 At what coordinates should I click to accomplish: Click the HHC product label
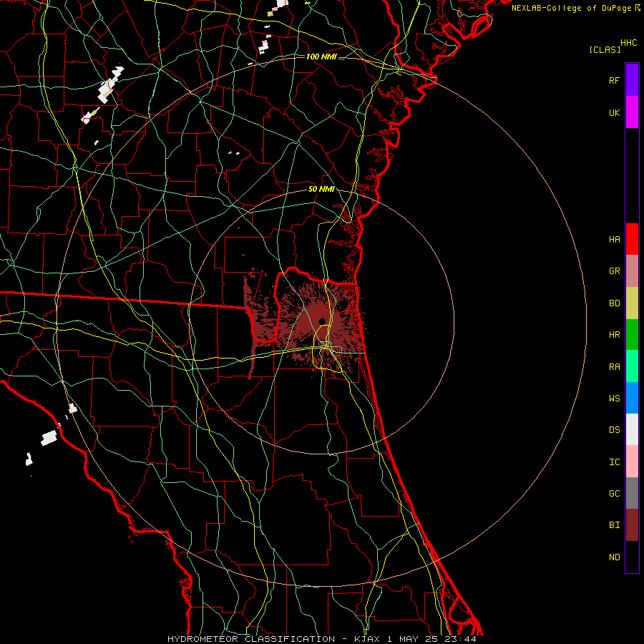[x=629, y=43]
